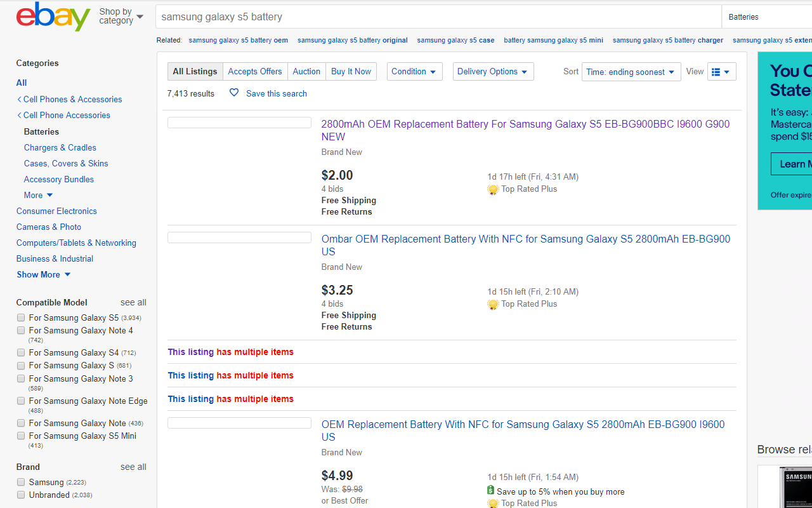Check For Samsung Galaxy S4 filter

coord(21,352)
